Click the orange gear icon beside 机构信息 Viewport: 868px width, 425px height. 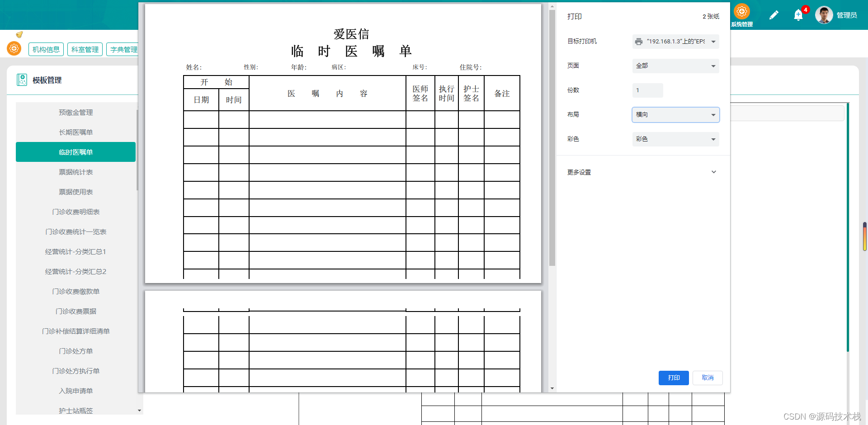14,48
